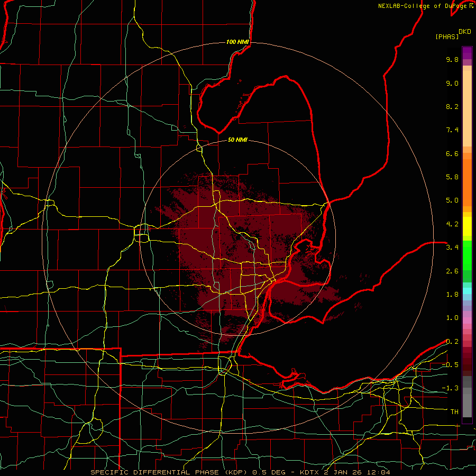Click the pink segment of the color bar
The height and width of the screenshot is (476, 476).
[x=467, y=321]
